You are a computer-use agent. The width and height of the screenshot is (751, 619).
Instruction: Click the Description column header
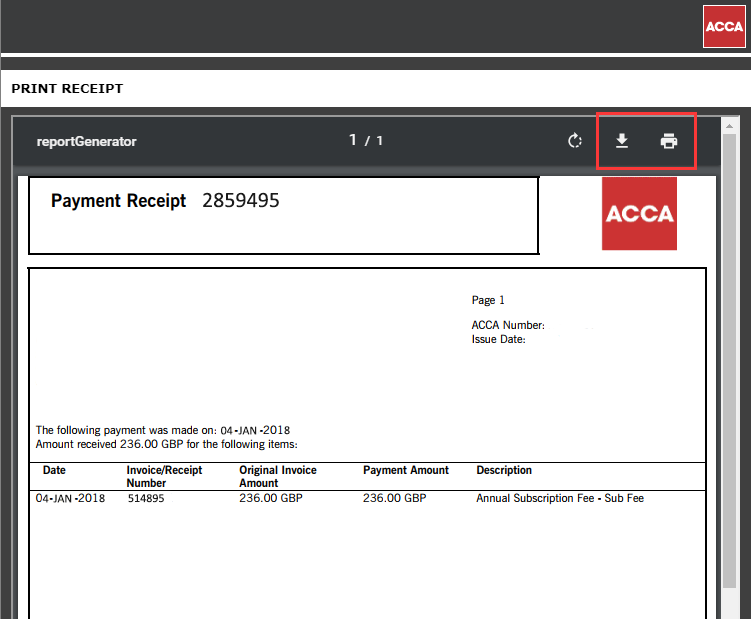[504, 470]
